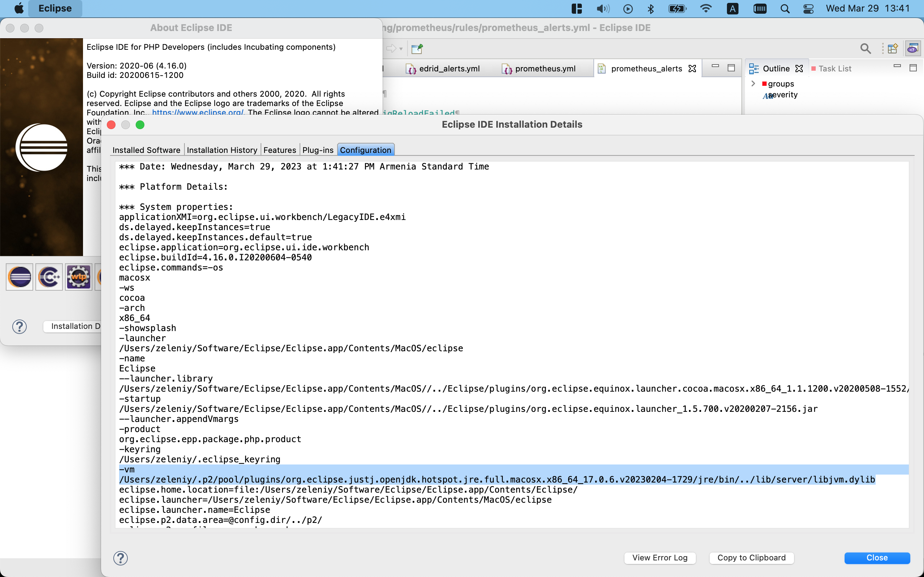This screenshot has height=577, width=924.
Task: Activate the PHP perspective icon at top right
Action: point(913,48)
